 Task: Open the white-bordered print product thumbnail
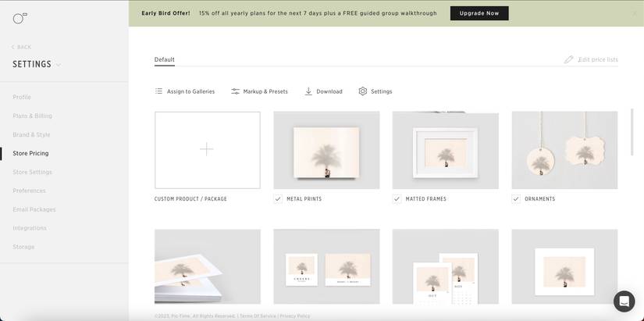tap(564, 266)
